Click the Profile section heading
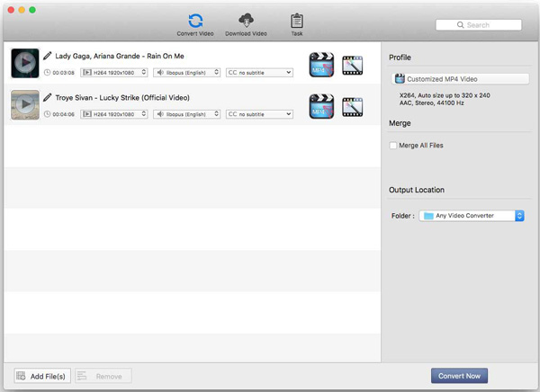 pos(400,58)
